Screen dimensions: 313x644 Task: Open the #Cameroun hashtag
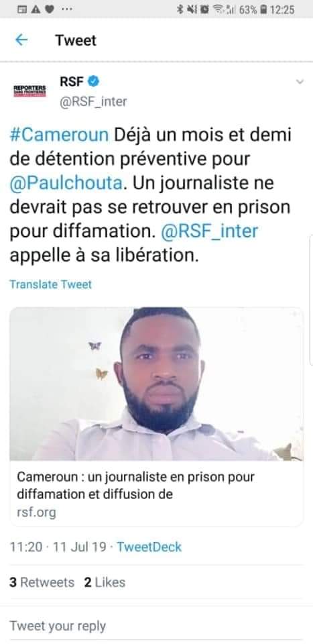click(60, 135)
